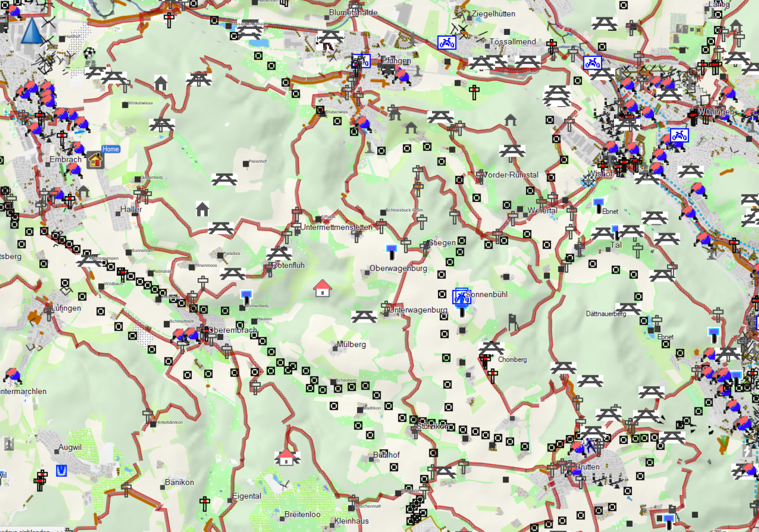Select the Untermettmenstetten place label
The height and width of the screenshot is (532, 759).
(336, 227)
